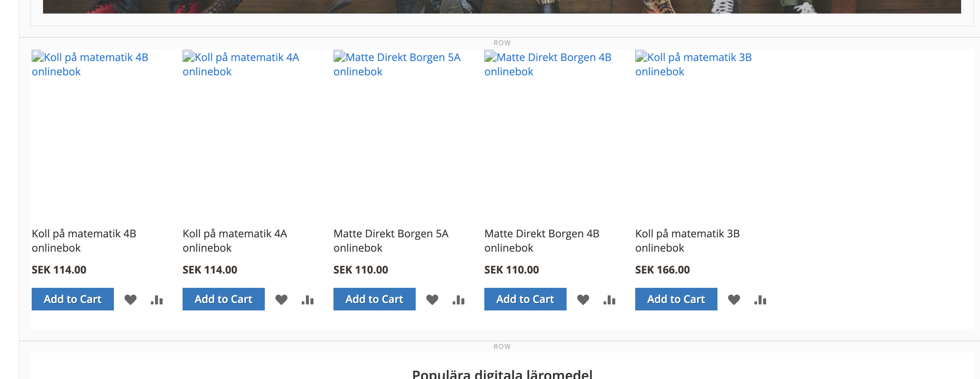The image size is (980, 379).
Task: Compare Koll på matematik 4B onlinebok
Action: click(157, 300)
